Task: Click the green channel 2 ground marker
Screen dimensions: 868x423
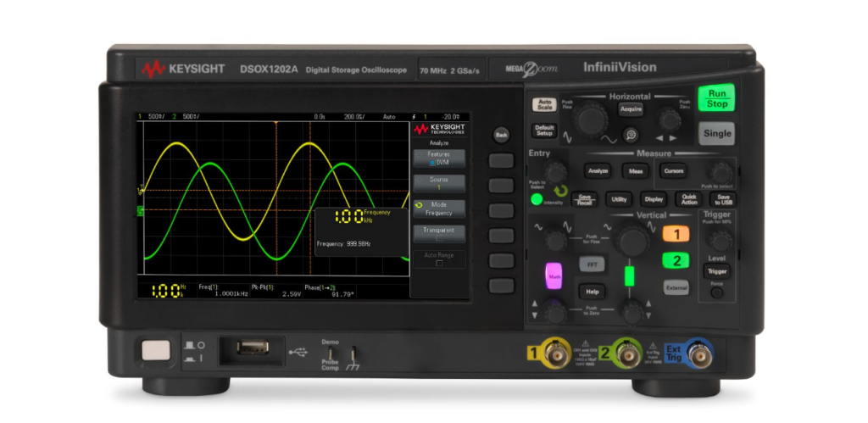Action: [x=140, y=210]
